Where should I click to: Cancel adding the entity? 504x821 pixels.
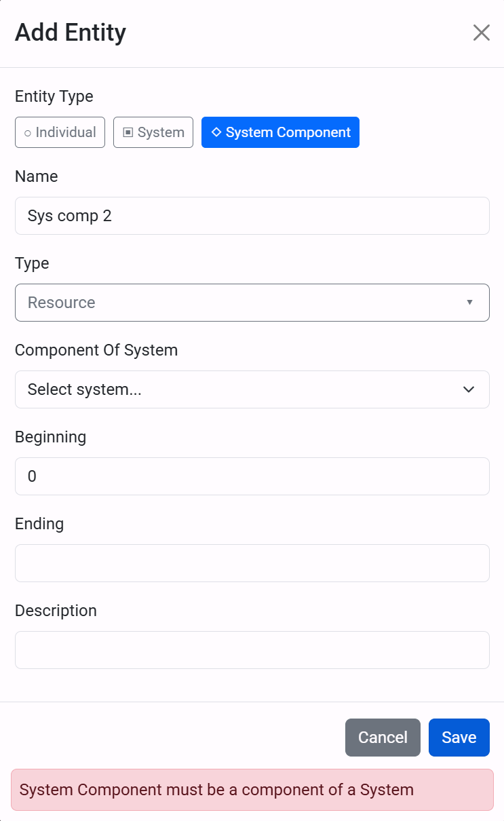click(383, 738)
